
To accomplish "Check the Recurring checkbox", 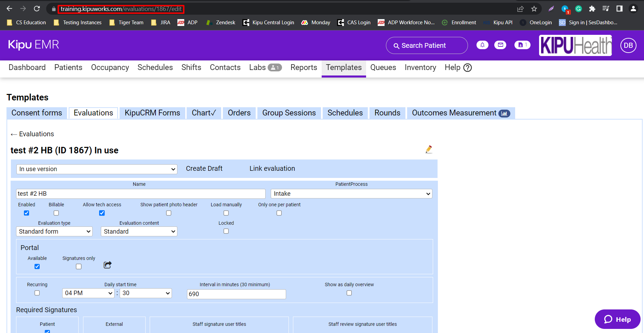I will tap(37, 293).
